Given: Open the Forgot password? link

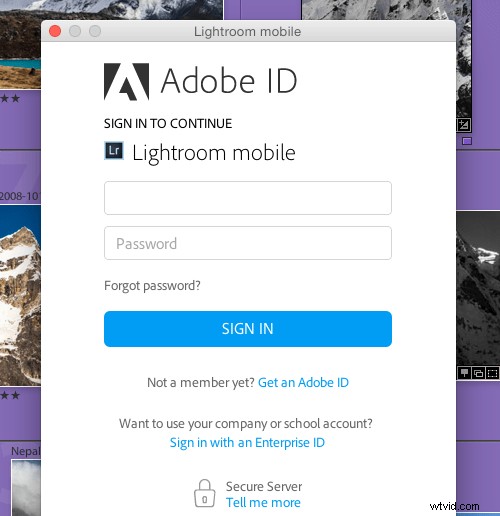Looking at the screenshot, I should (152, 286).
